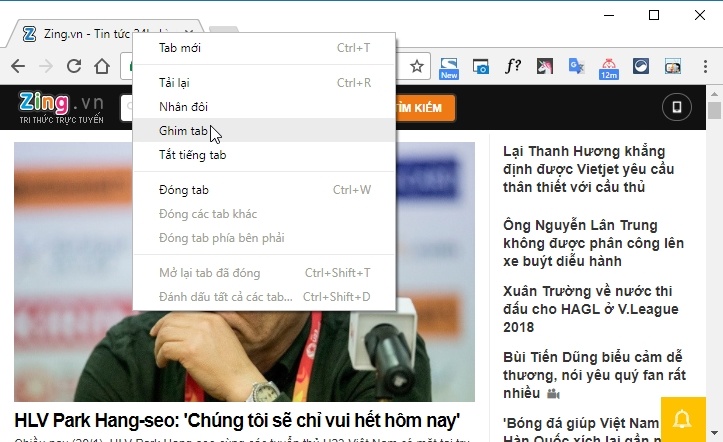Click the greyed forward arrow
Viewport: 723px width, 442px height.
tap(46, 66)
